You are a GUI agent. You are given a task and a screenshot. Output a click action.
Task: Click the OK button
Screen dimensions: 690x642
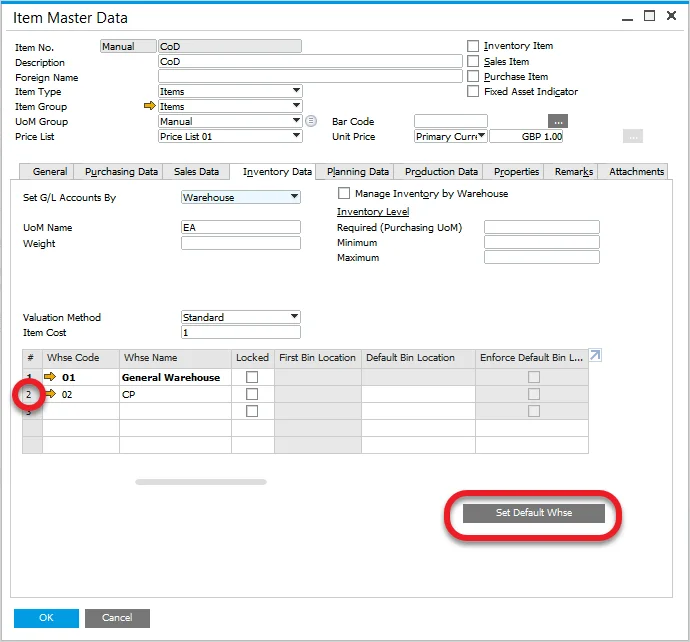46,618
